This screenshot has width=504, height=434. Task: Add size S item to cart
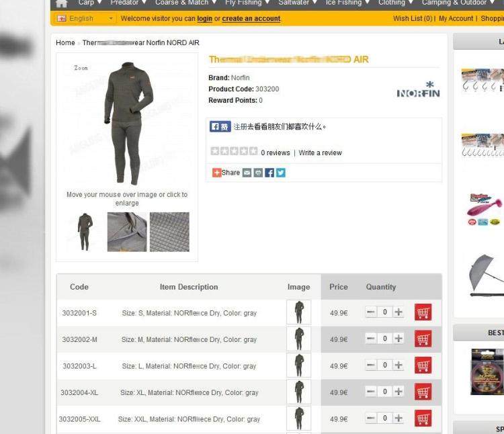[x=423, y=312]
